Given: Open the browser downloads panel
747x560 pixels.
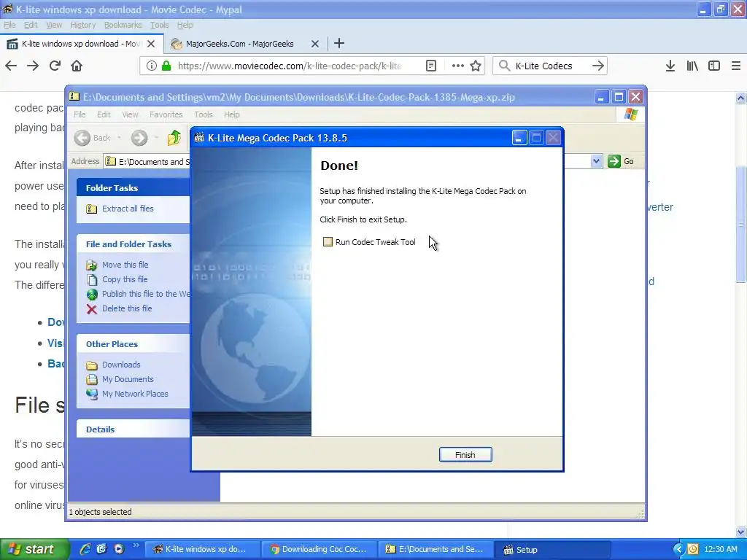Looking at the screenshot, I should pos(670,66).
